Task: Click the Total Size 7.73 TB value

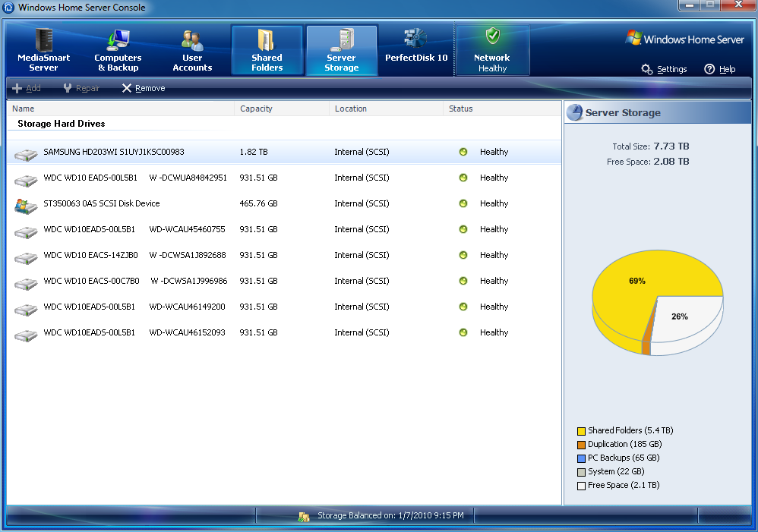Action: [671, 146]
